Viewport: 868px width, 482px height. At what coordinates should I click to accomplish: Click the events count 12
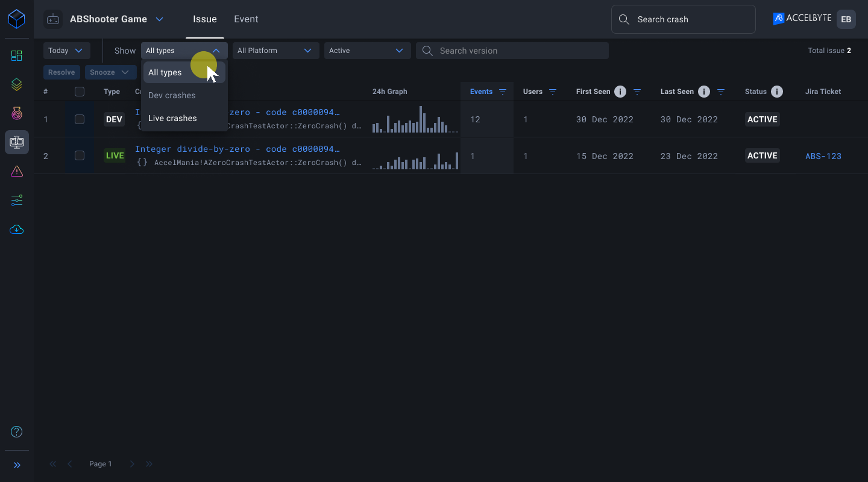point(475,119)
